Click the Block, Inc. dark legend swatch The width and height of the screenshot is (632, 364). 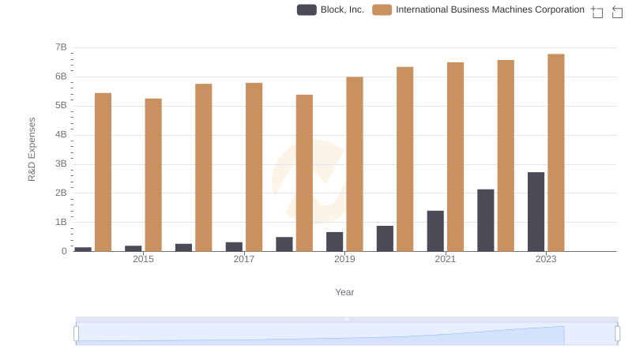[x=307, y=9]
